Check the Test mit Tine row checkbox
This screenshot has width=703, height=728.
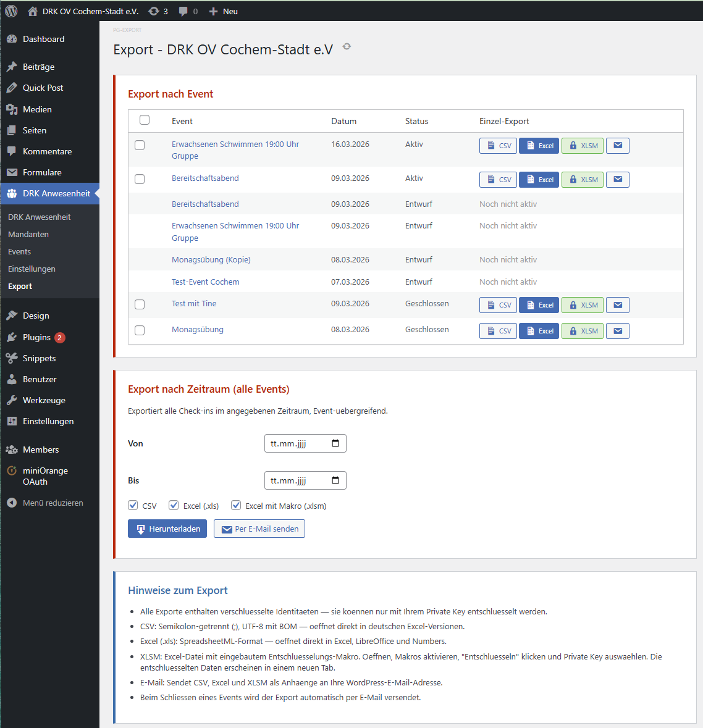tap(140, 304)
